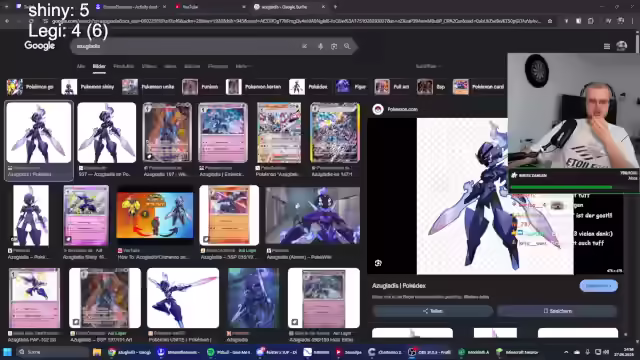Switch to the Chrome taskbar item
The height and width of the screenshot is (360, 640).
pos(130,352)
